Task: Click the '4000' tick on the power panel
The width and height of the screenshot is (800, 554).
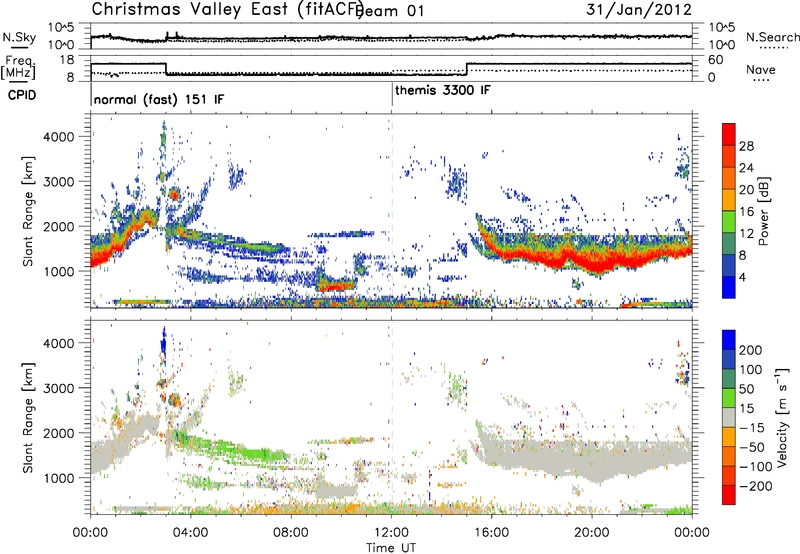Action: 58,137
